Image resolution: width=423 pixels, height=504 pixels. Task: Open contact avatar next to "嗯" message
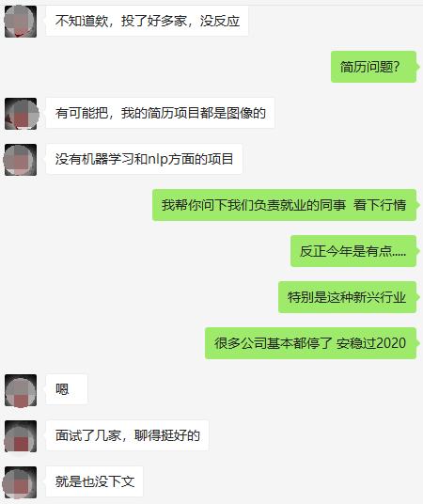click(x=21, y=390)
